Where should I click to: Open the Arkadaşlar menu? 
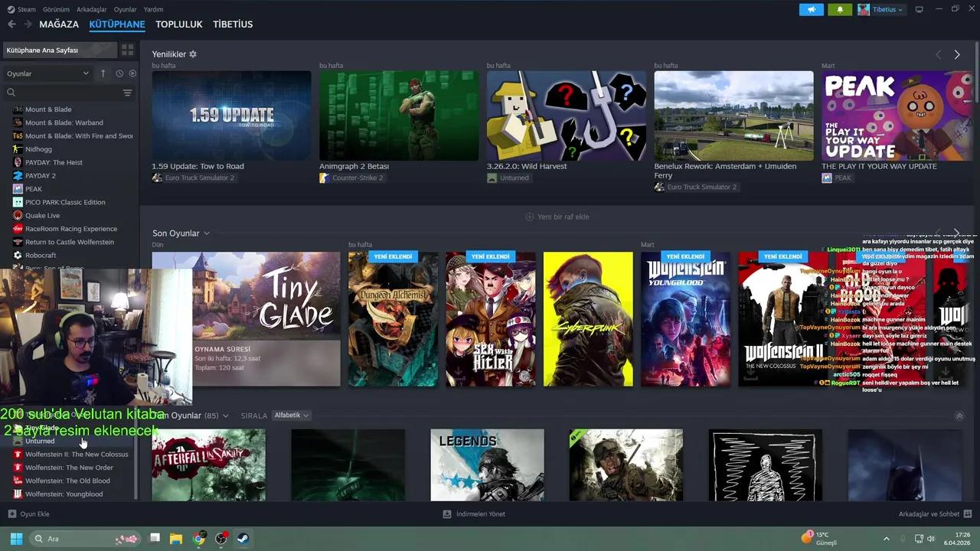(92, 9)
